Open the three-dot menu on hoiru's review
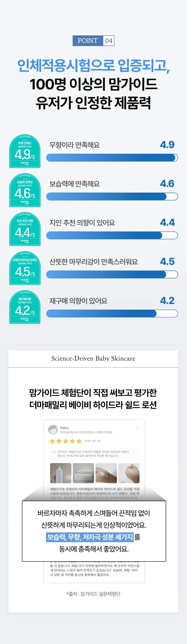Screen dimensions: 187x644 (137, 428)
